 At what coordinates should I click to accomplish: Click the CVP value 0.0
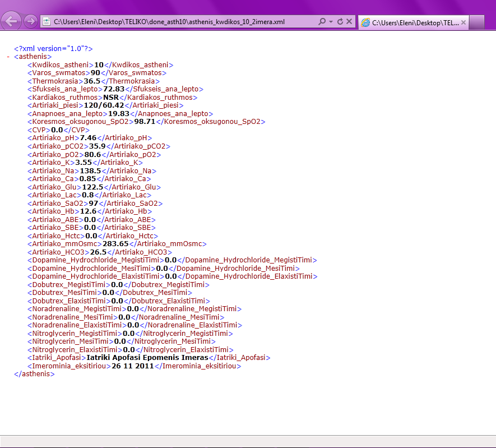click(57, 130)
